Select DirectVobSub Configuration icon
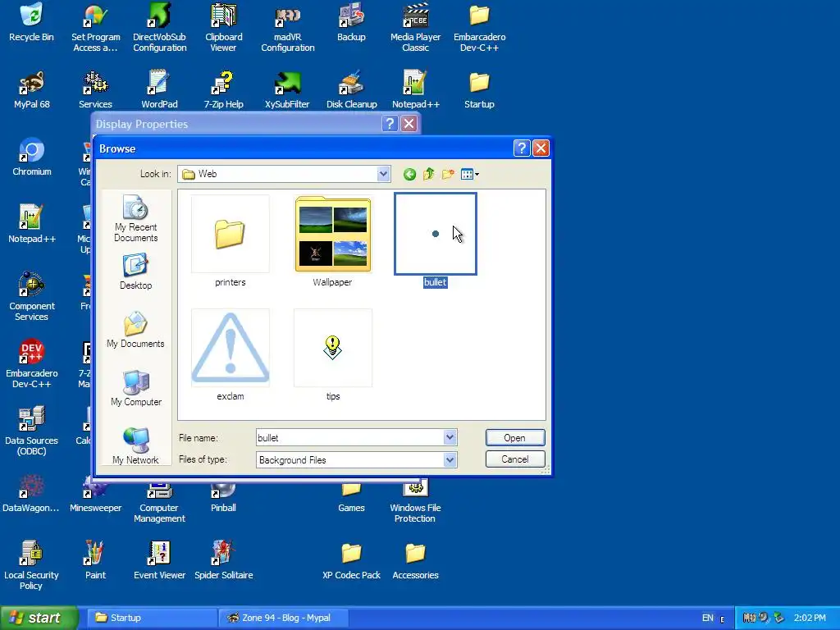The image size is (840, 630). click(x=160, y=28)
